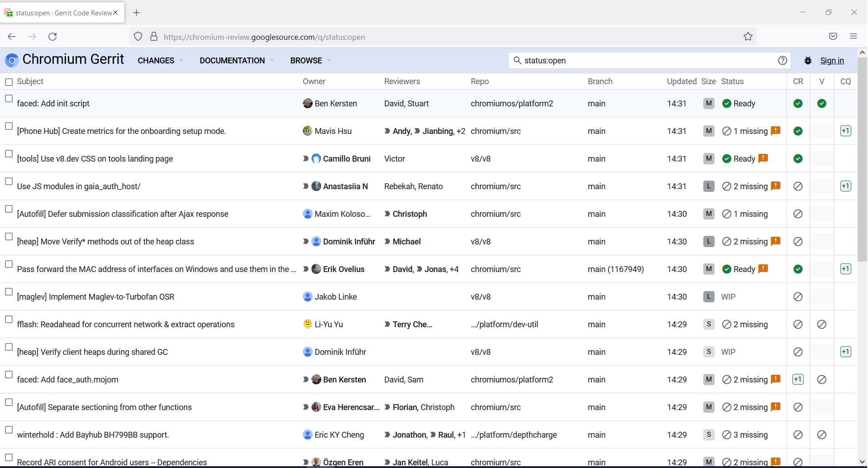The image size is (868, 468).
Task: Click the vertical page scrollbar thumb
Action: click(x=862, y=159)
